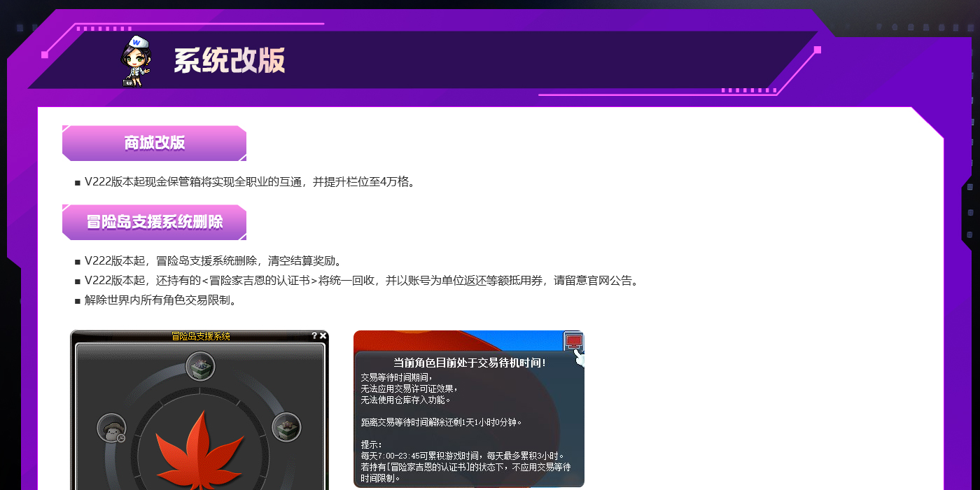
Task: Click the 系统改版 header title
Action: click(x=230, y=61)
